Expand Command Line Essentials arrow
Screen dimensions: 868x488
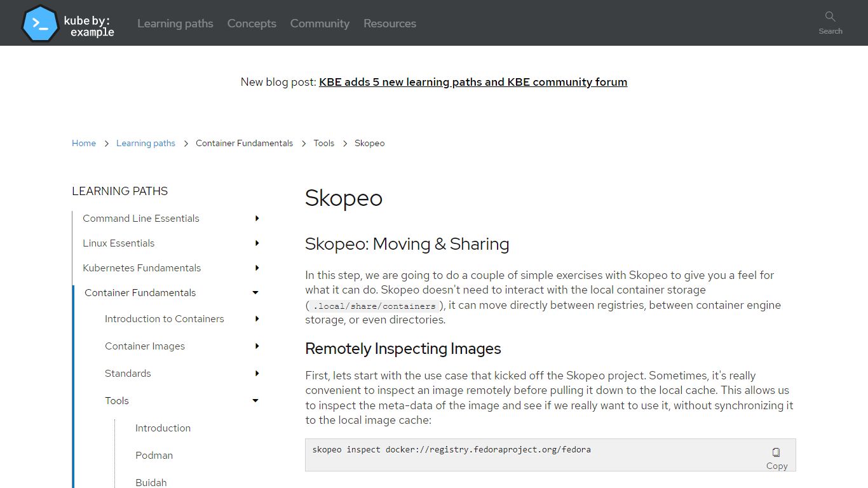pyautogui.click(x=257, y=219)
